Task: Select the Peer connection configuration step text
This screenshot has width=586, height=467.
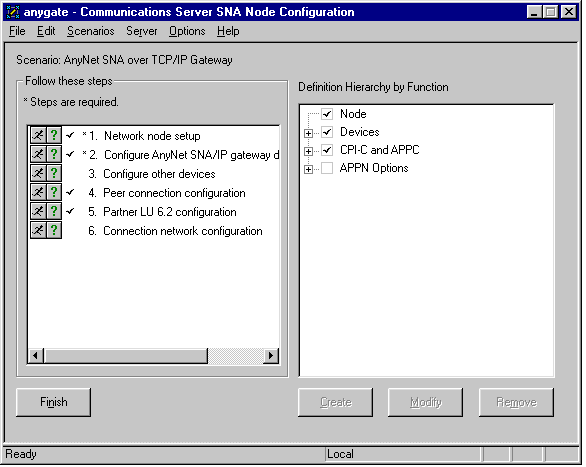Action: pyautogui.click(x=174, y=193)
